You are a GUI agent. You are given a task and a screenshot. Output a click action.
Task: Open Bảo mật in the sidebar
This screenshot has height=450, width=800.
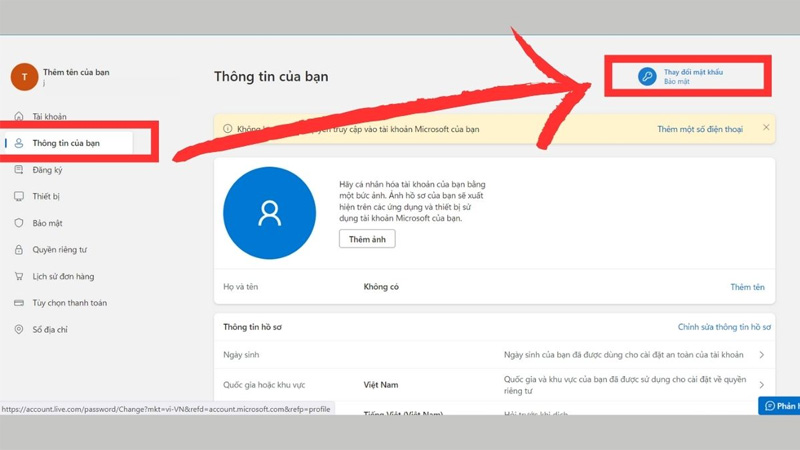pyautogui.click(x=47, y=223)
